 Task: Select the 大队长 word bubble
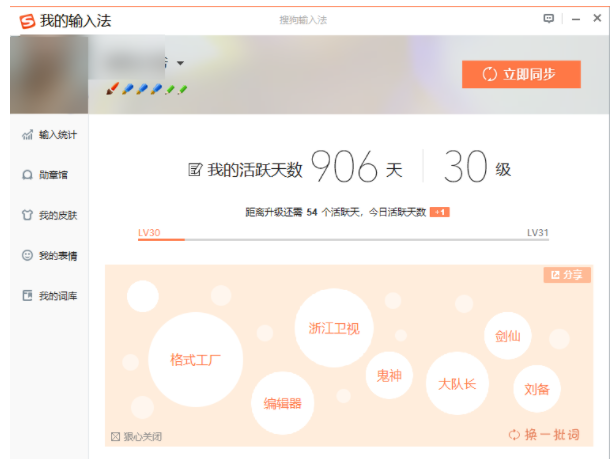[456, 384]
